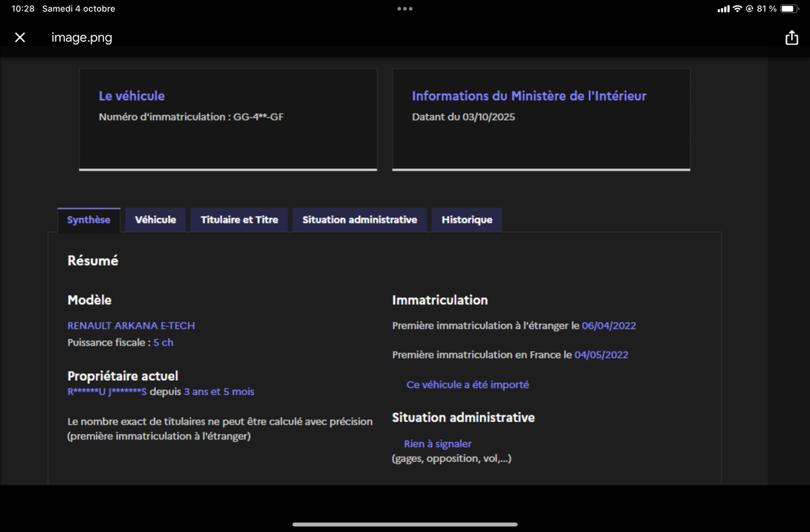Click the foreign registration date 06/04/2022
Screen dimensions: 810x532
tap(609, 325)
